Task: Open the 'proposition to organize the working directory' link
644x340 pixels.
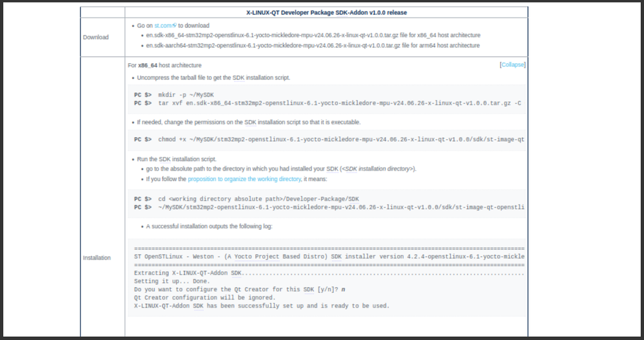Action: point(244,179)
